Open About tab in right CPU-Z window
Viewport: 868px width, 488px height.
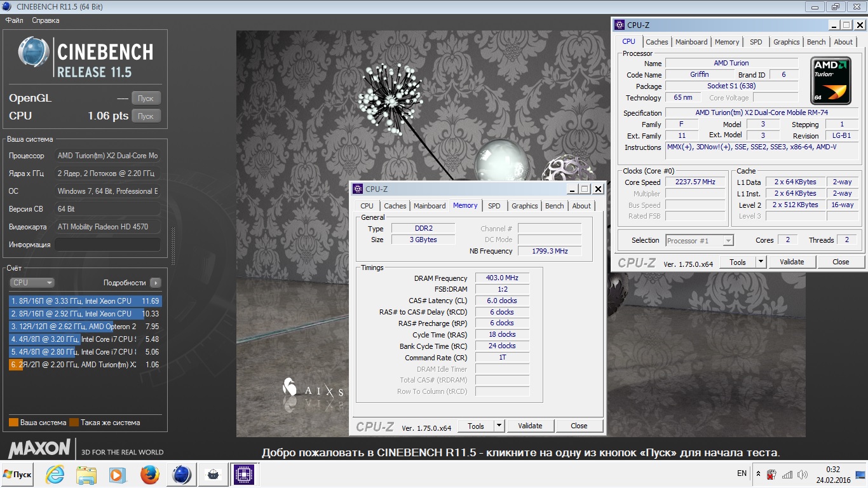843,42
